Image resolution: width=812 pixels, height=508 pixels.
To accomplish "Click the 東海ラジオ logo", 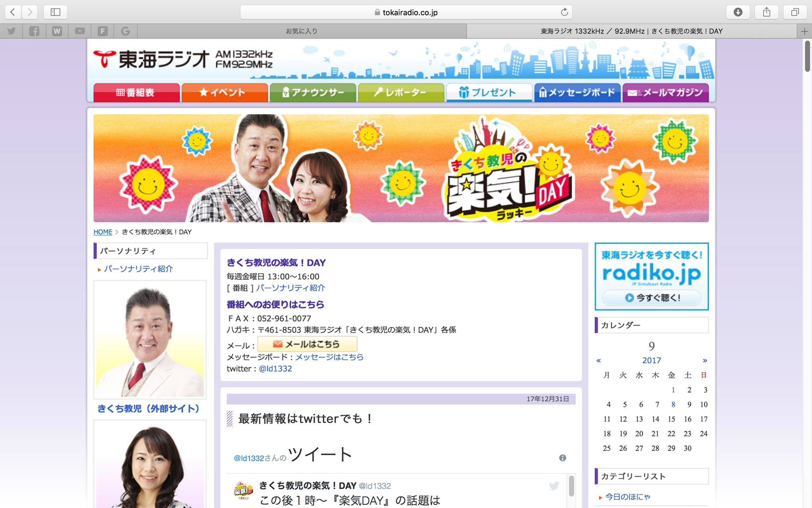I will click(183, 60).
